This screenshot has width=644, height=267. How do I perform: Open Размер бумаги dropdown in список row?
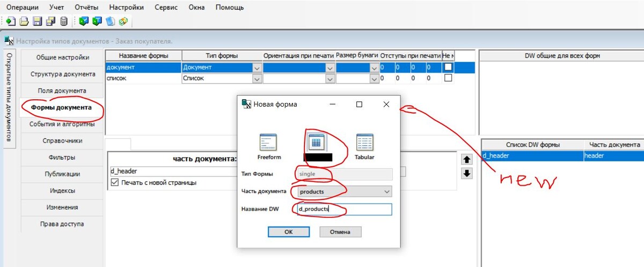pyautogui.click(x=375, y=78)
